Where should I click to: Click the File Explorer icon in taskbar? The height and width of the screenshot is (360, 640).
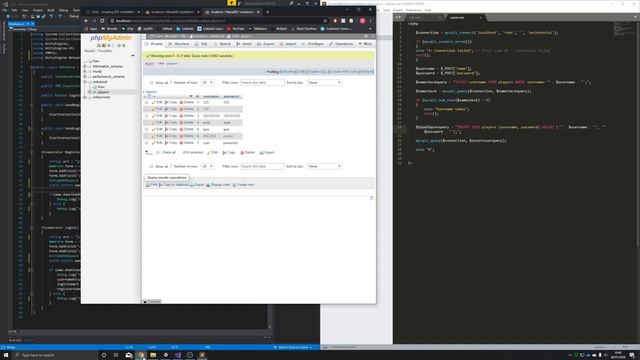pyautogui.click(x=153, y=355)
